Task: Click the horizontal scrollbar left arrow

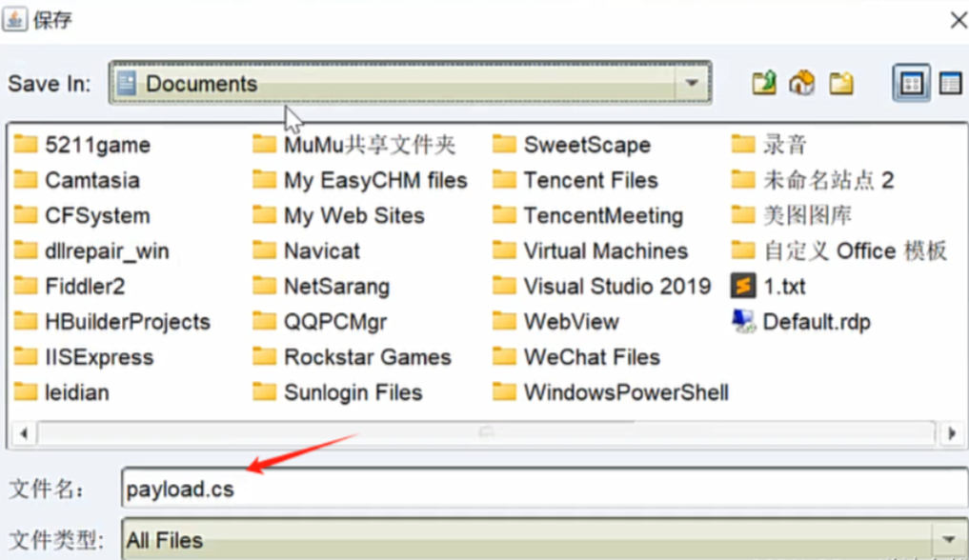Action: pos(24,433)
